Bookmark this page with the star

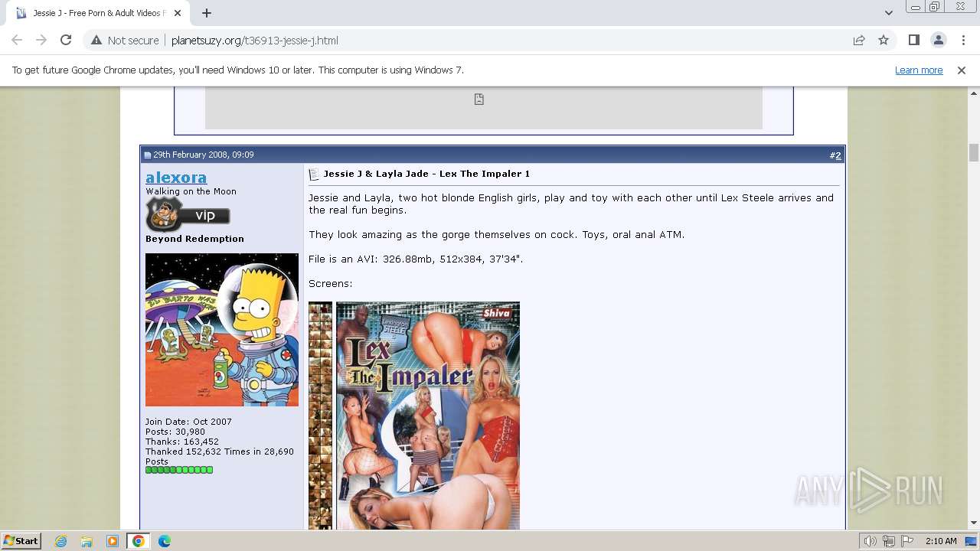coord(884,41)
